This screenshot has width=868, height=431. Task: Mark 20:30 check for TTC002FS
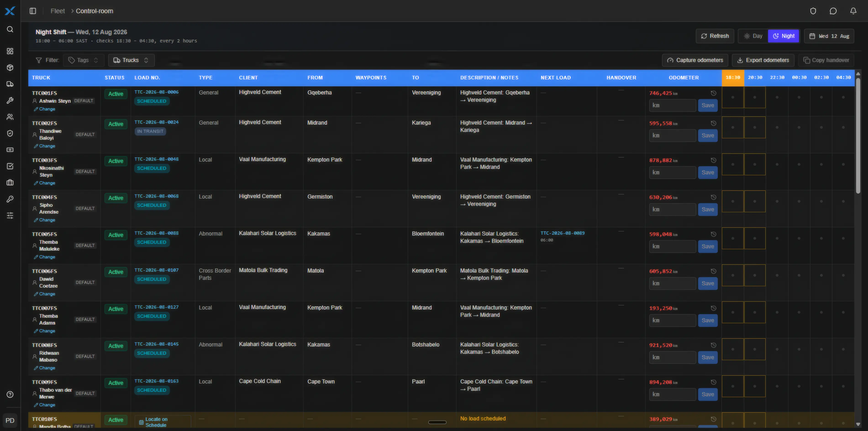(x=755, y=127)
